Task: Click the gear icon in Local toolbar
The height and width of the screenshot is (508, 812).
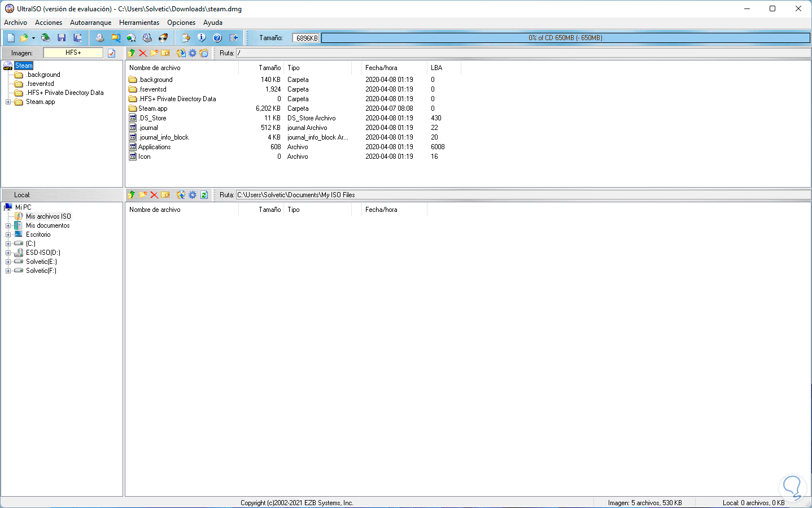Action: click(193, 195)
